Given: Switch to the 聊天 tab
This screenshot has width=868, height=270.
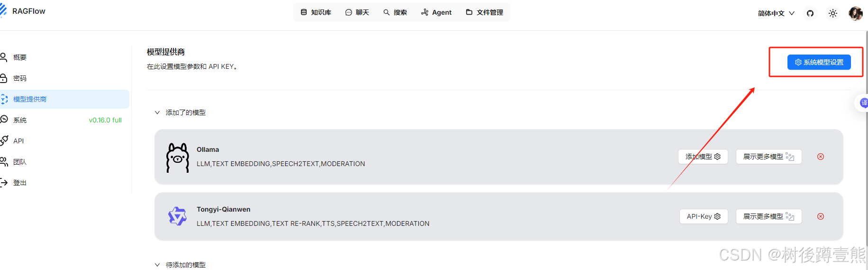Looking at the screenshot, I should 357,12.
